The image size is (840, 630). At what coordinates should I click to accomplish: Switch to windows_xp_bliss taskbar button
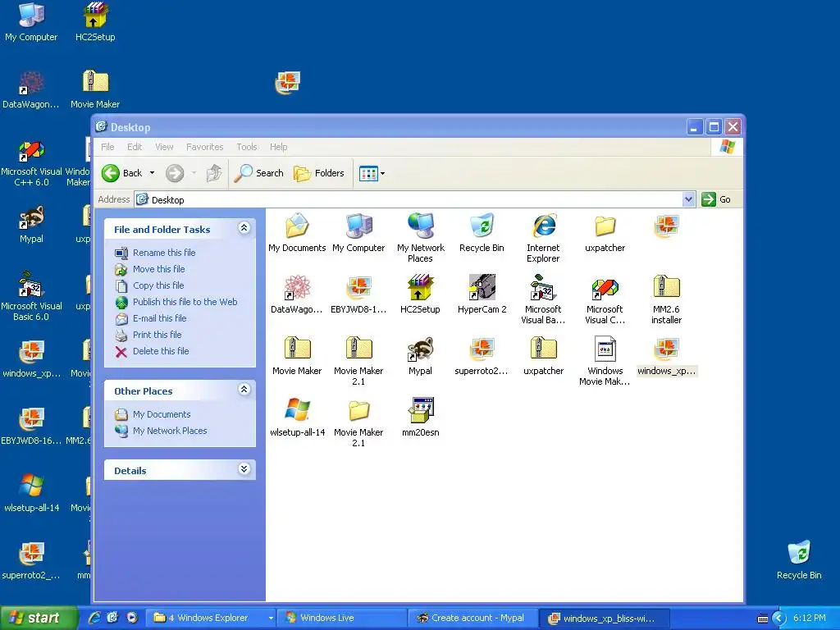tap(603, 618)
